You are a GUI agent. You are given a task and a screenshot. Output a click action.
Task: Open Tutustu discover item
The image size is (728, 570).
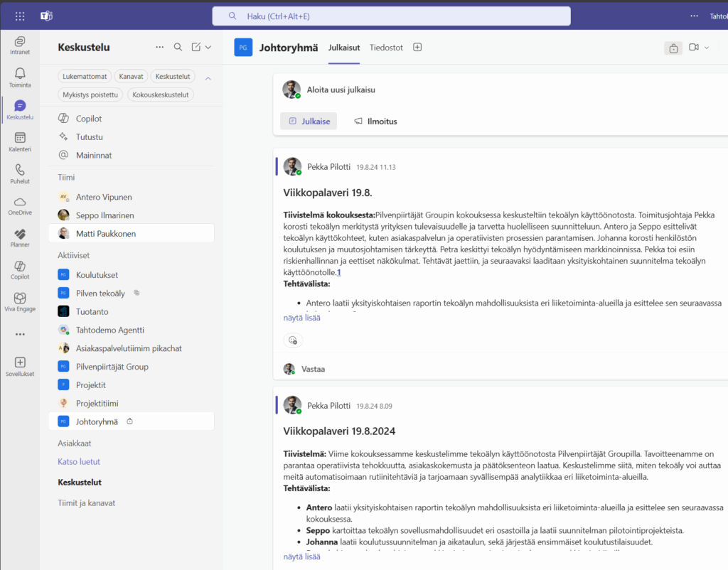click(132, 137)
